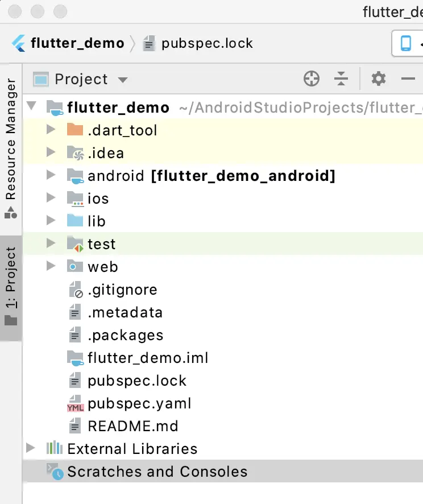Click the Flutter logo icon in breadcrumb
The height and width of the screenshot is (504, 423).
[19, 43]
